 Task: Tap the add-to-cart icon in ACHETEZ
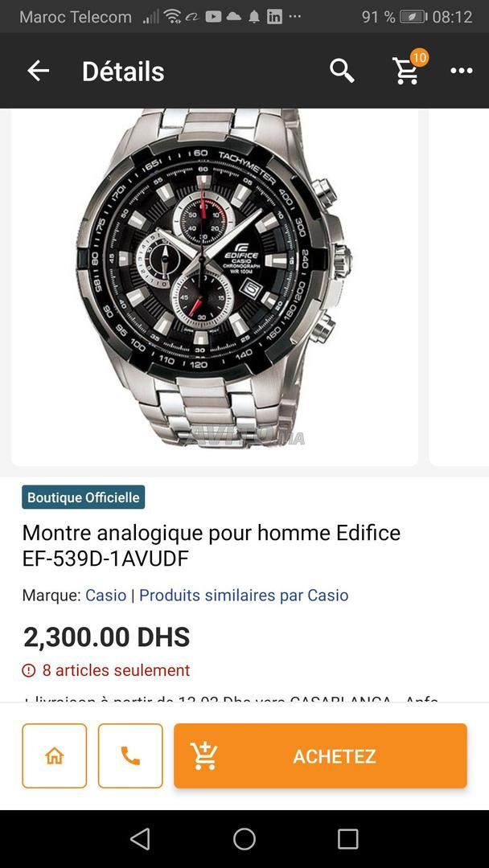click(x=203, y=755)
